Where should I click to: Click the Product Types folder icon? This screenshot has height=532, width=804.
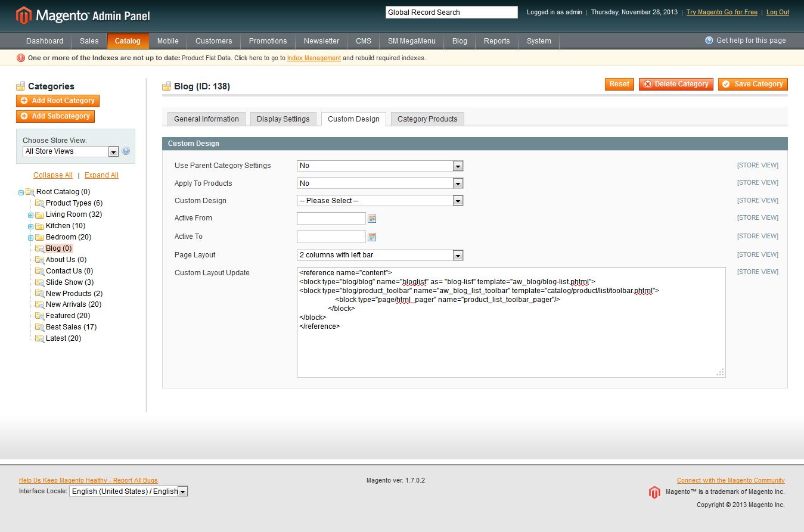(39, 203)
